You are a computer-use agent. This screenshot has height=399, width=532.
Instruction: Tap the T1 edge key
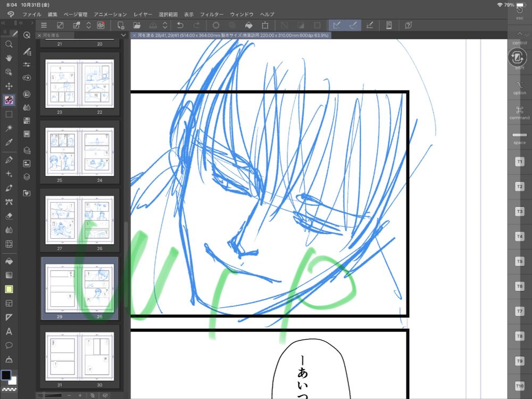pyautogui.click(x=519, y=162)
